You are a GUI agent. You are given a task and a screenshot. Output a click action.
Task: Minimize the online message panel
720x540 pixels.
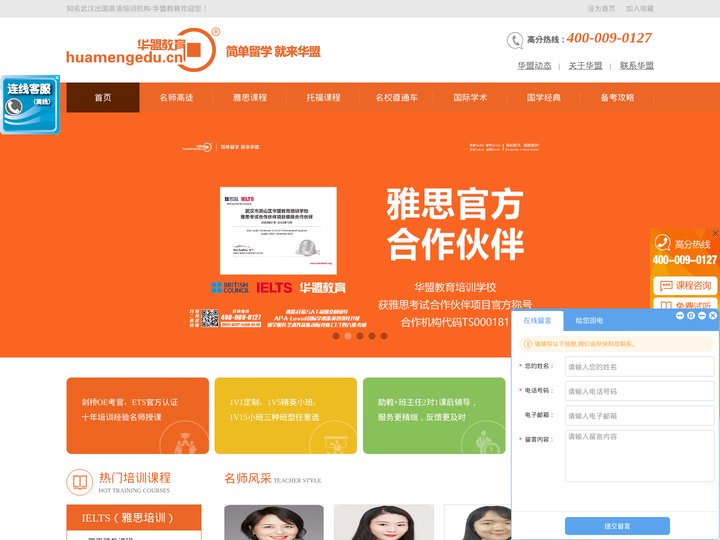point(702,315)
